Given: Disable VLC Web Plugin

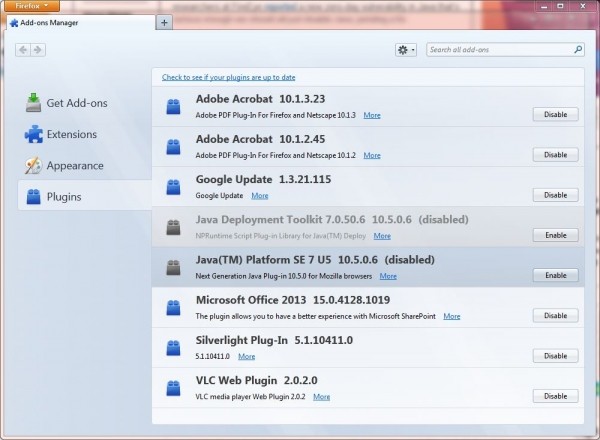Looking at the screenshot, I should pyautogui.click(x=556, y=396).
